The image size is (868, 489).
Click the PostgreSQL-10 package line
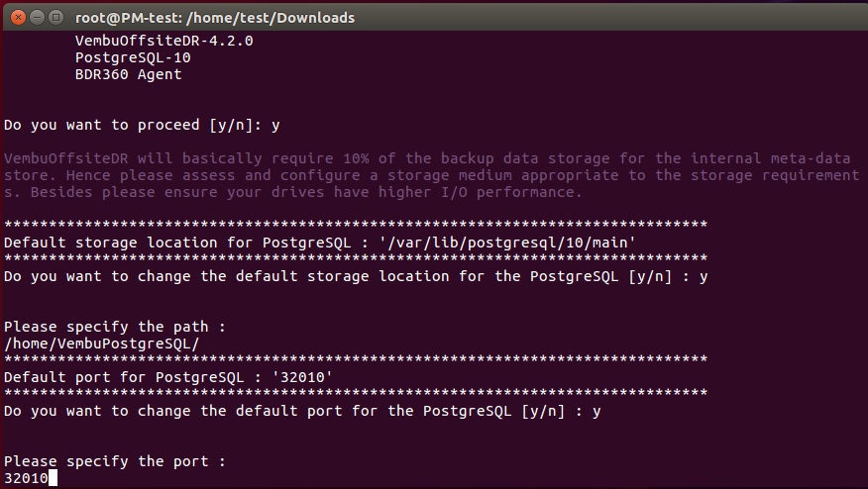point(133,57)
